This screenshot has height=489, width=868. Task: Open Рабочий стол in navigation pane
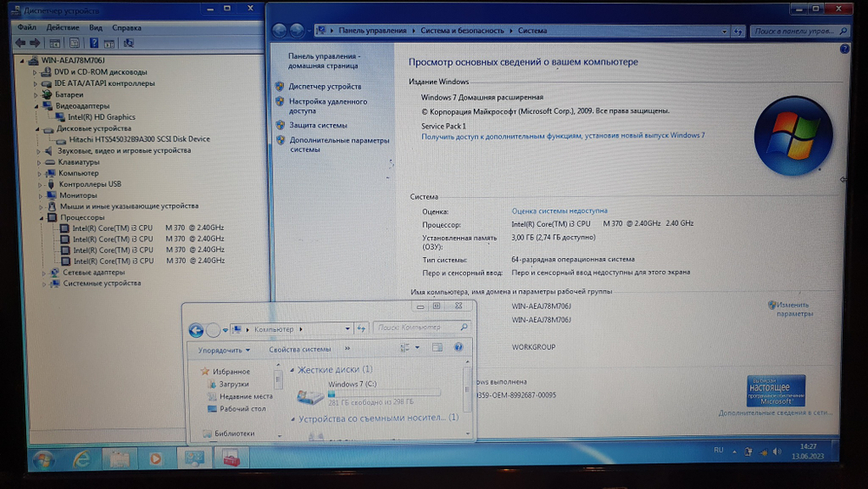point(242,409)
